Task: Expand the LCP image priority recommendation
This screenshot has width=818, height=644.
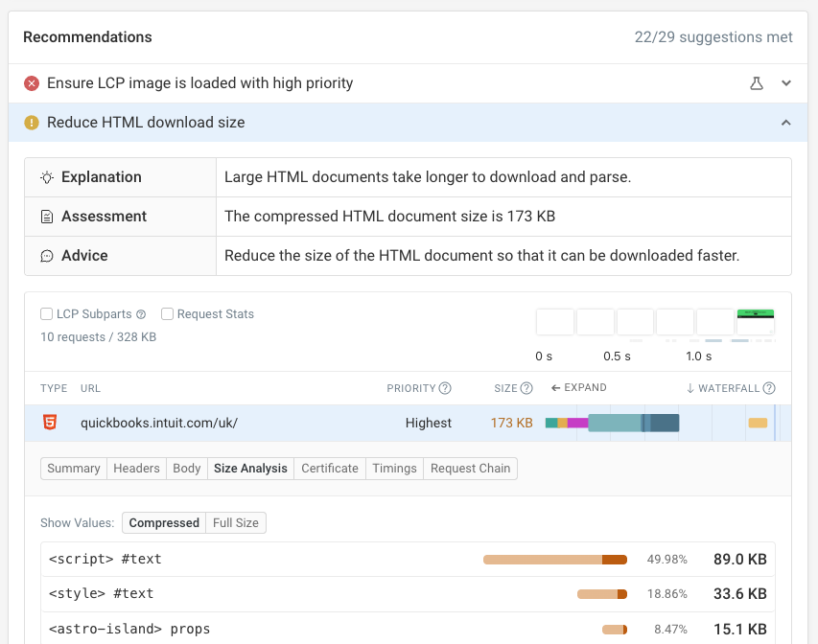Action: (x=786, y=83)
